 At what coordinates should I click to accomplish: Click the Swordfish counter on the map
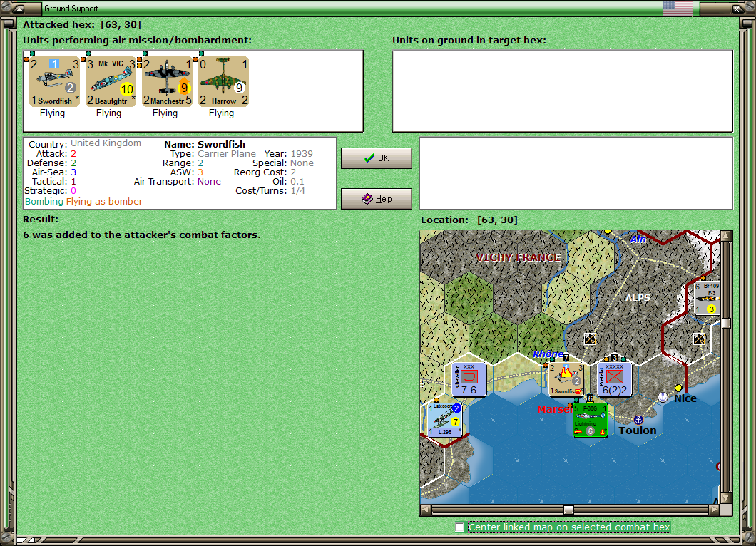coord(566,380)
